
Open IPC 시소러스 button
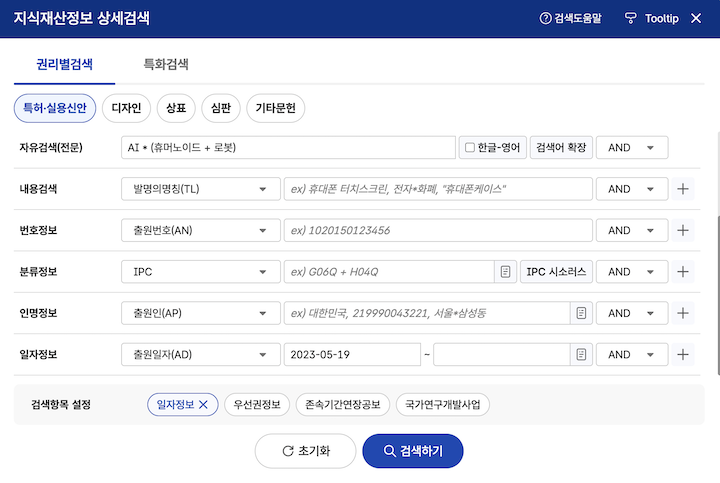point(556,272)
